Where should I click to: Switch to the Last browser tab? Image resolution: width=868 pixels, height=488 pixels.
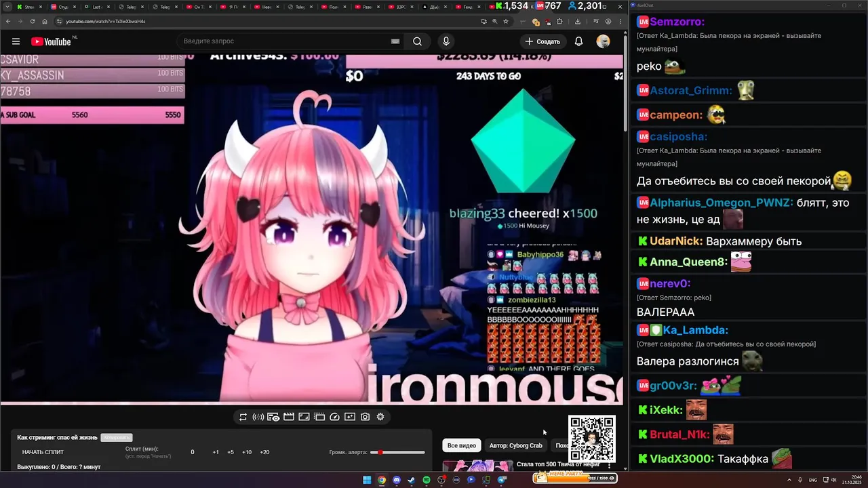[x=96, y=7]
